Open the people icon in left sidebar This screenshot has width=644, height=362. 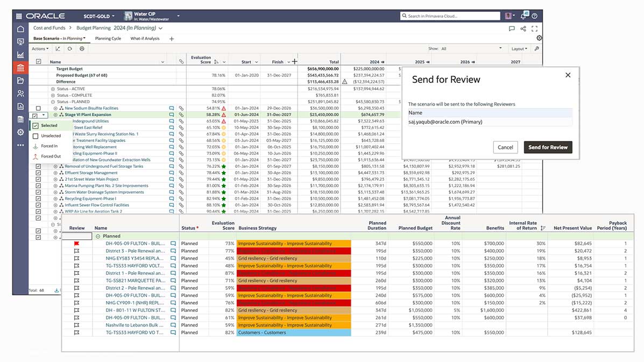(20, 94)
